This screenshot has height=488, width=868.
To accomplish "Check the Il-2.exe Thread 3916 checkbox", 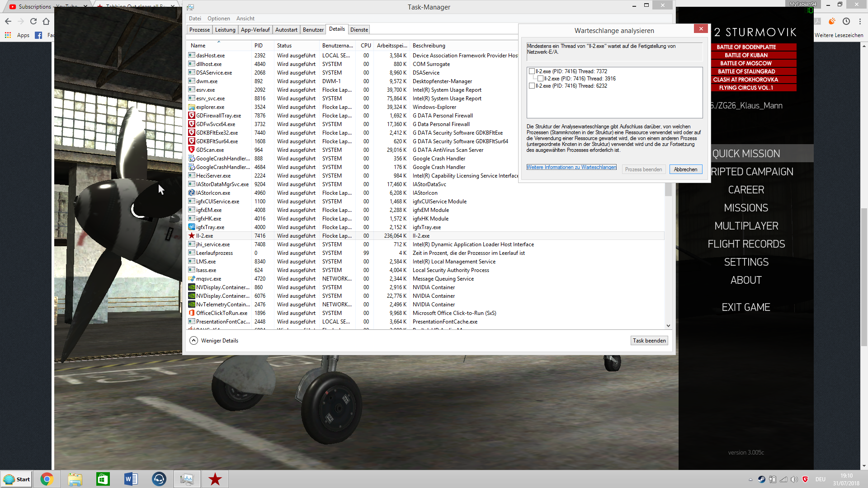I will (x=540, y=79).
